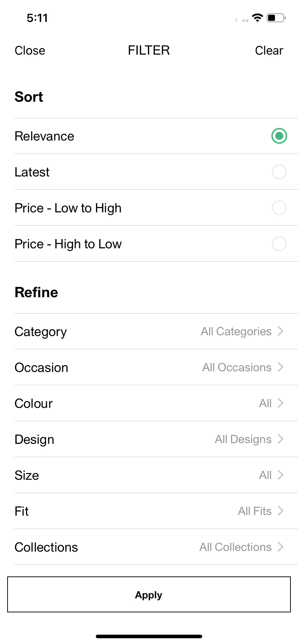The width and height of the screenshot is (298, 644).
Task: Tap the chevron beside All Designs
Action: point(281,439)
